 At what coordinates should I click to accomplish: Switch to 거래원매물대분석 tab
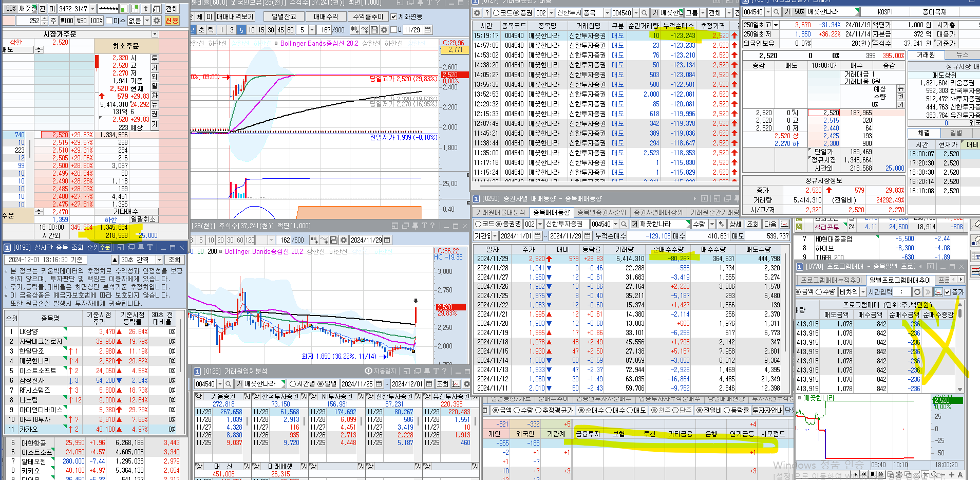pos(500,212)
